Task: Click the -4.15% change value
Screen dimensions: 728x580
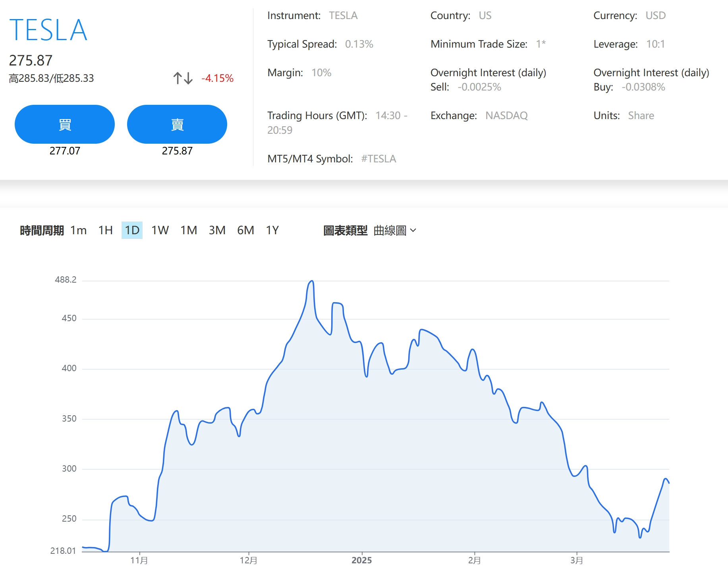Action: pos(218,78)
